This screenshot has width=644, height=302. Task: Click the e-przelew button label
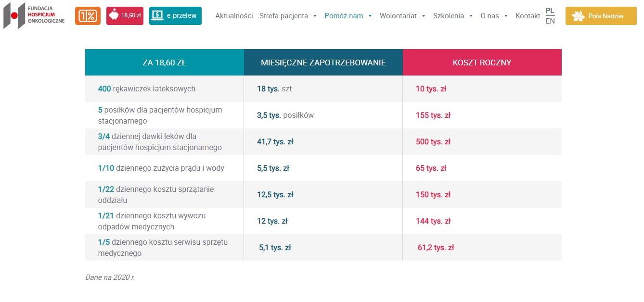pyautogui.click(x=181, y=15)
